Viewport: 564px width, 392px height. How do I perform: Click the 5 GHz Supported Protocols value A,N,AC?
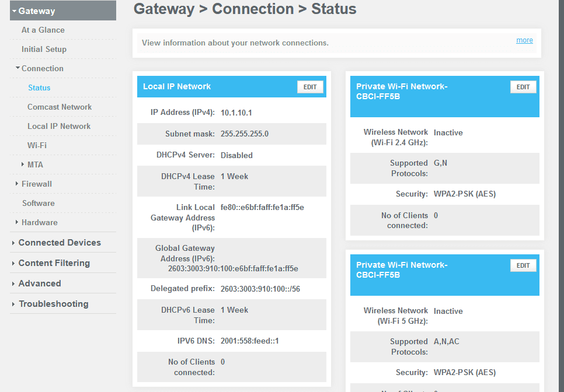pos(447,341)
